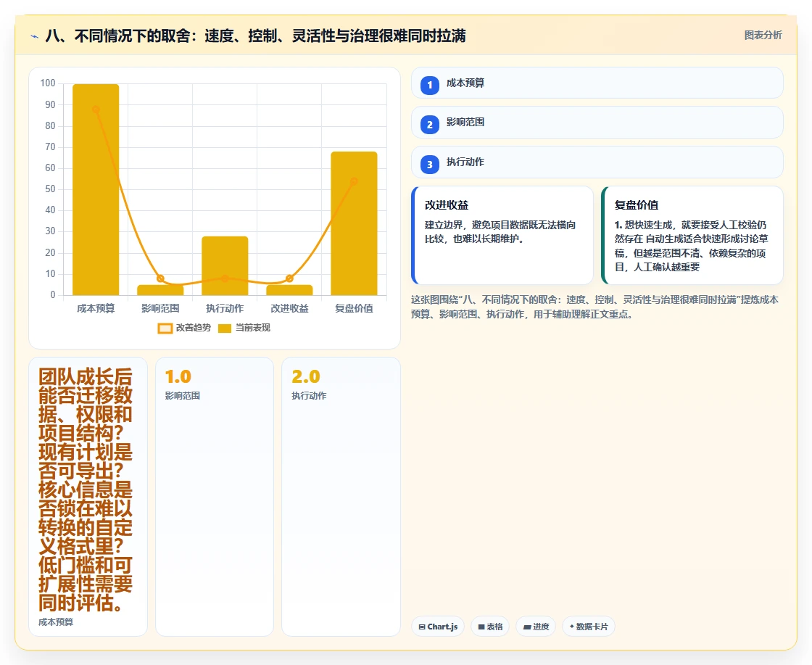812x665 pixels.
Task: Click the 影响范围 x-axis label
Action: (160, 309)
